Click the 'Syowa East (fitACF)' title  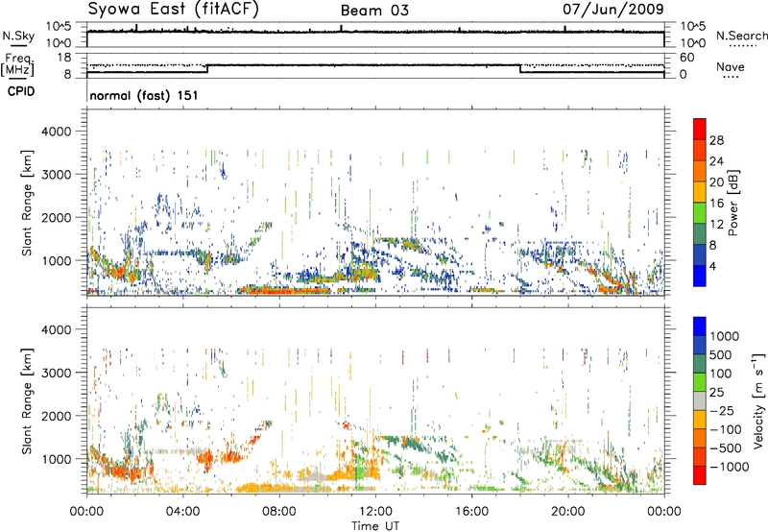[173, 9]
